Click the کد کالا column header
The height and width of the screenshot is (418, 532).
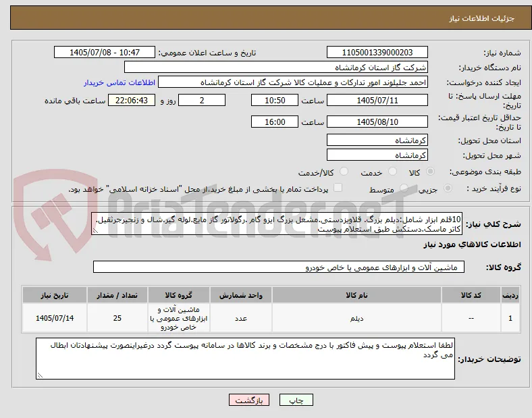point(471,295)
